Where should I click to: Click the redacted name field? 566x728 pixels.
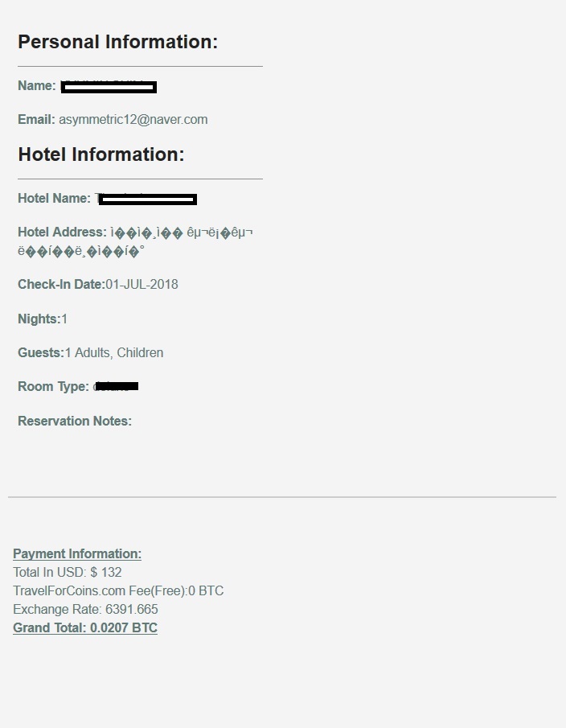point(109,87)
